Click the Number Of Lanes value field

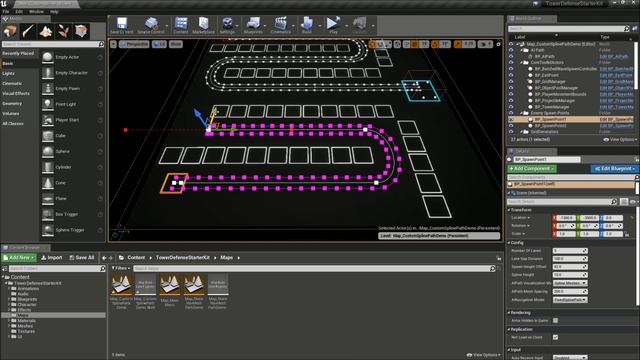coord(570,251)
